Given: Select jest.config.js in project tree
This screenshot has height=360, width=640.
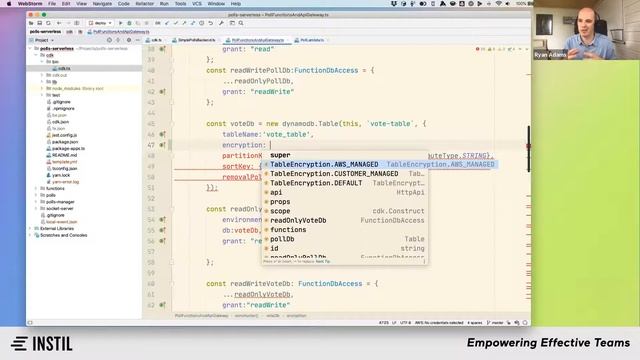Looking at the screenshot, I should point(64,135).
